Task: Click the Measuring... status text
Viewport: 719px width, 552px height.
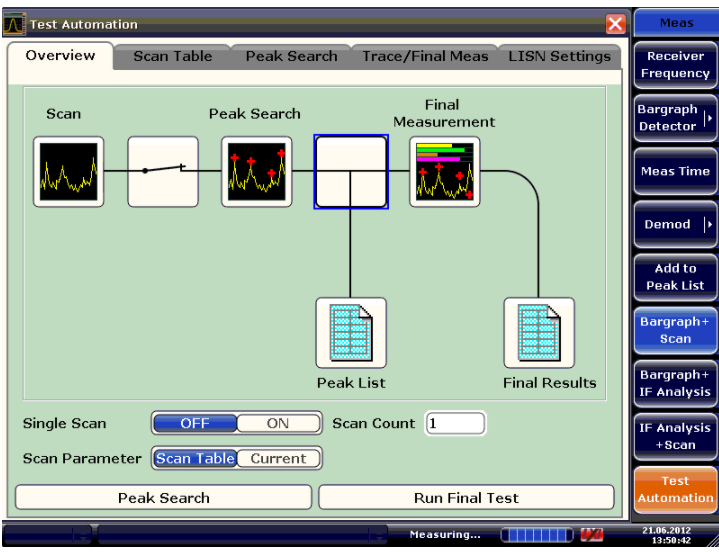Action: coord(445,535)
